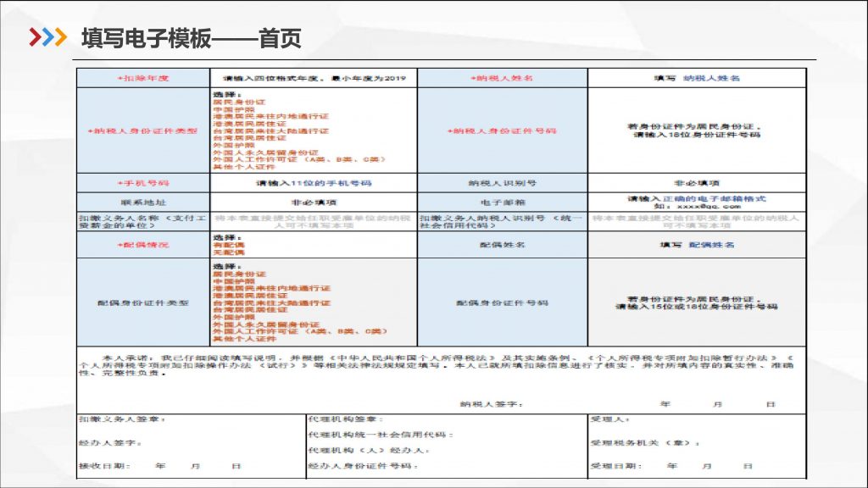This screenshot has height=488, width=868.
Task: Click the 配偶身份证件号码 entry cell
Action: coord(696,302)
